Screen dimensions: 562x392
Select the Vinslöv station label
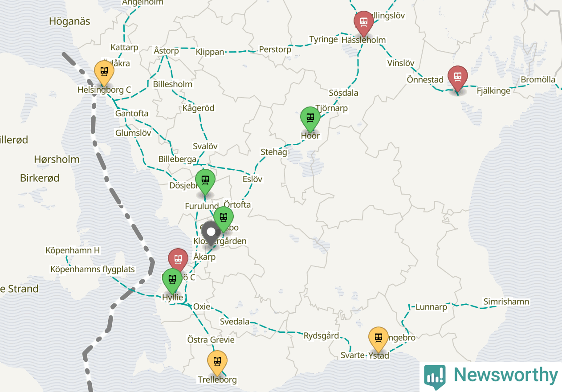(401, 63)
